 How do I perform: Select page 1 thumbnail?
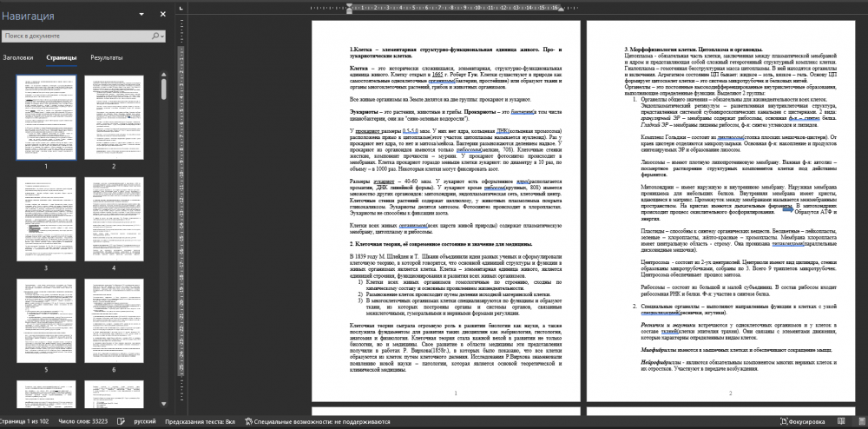point(47,118)
